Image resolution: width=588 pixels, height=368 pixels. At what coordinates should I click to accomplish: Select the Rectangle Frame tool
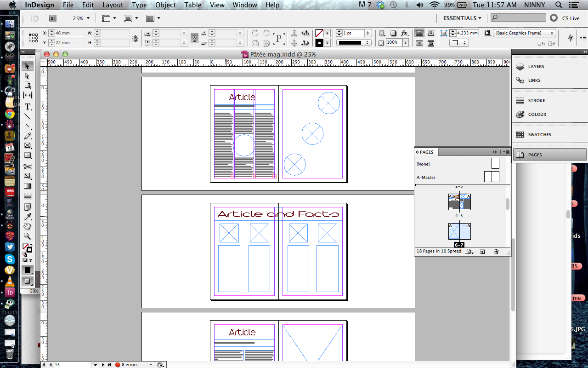pos(28,145)
